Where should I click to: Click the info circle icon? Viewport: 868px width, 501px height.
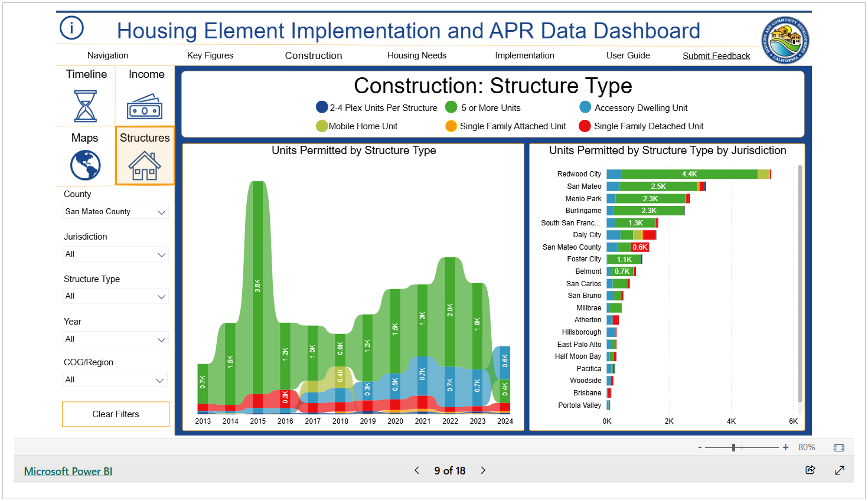71,28
